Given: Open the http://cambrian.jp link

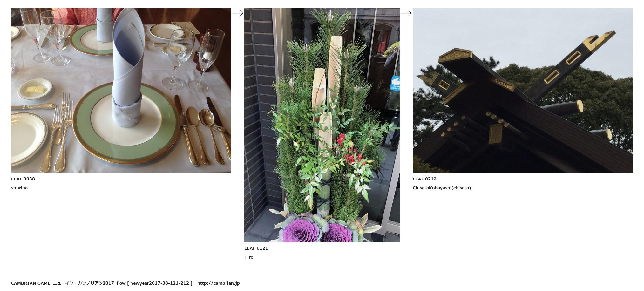Looking at the screenshot, I should click(x=218, y=283).
